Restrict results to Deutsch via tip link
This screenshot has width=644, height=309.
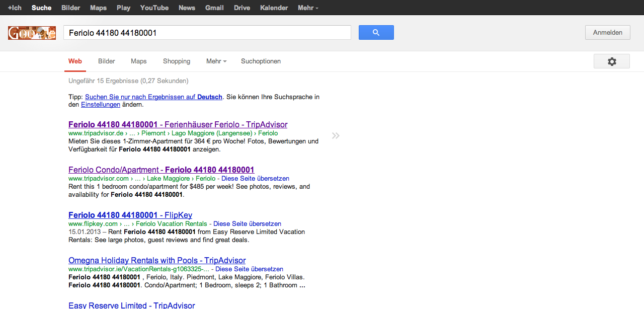pos(153,97)
